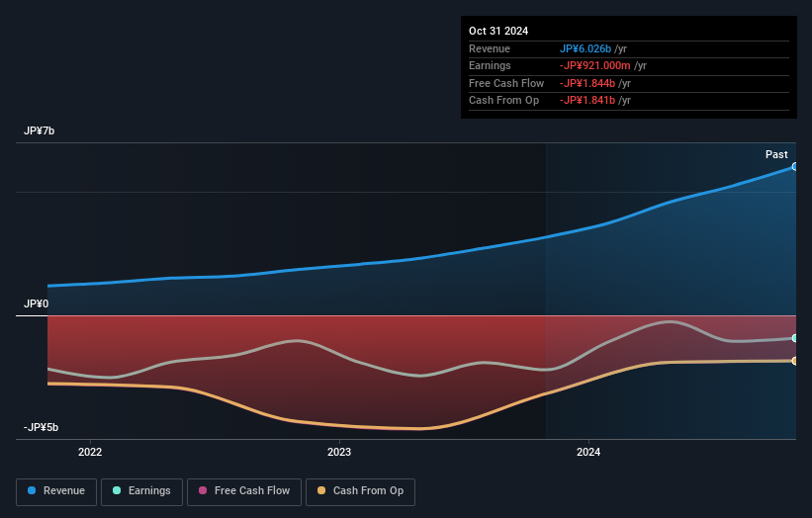Click the teal Earnings legend dot

point(117,490)
